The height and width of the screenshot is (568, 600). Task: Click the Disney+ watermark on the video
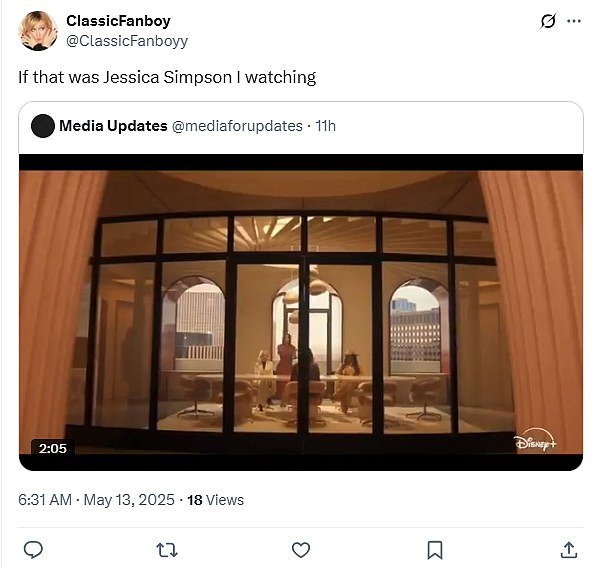pos(535,441)
